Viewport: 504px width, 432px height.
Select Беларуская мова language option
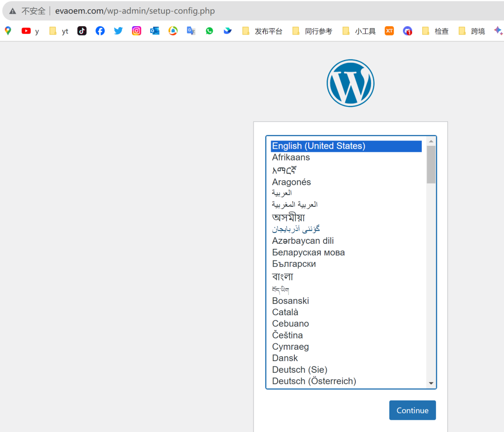pos(346,253)
